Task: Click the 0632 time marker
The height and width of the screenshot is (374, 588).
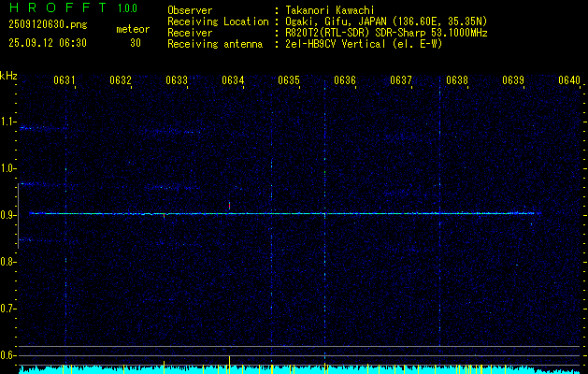Action: tap(121, 79)
